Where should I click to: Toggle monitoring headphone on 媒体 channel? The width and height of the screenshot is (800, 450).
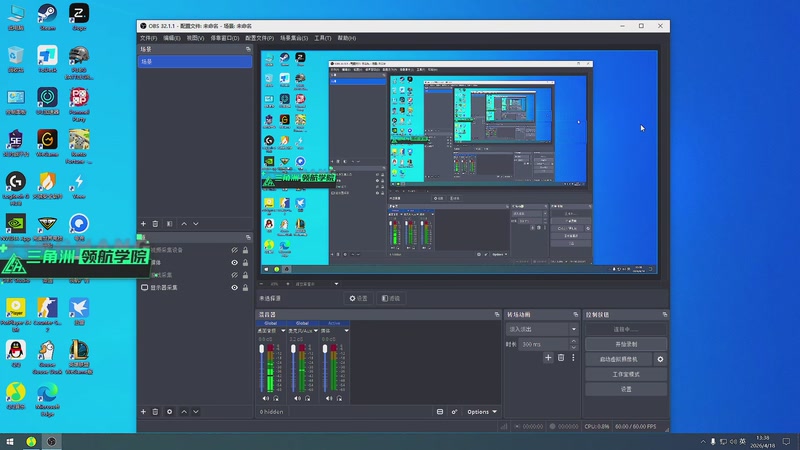click(339, 398)
